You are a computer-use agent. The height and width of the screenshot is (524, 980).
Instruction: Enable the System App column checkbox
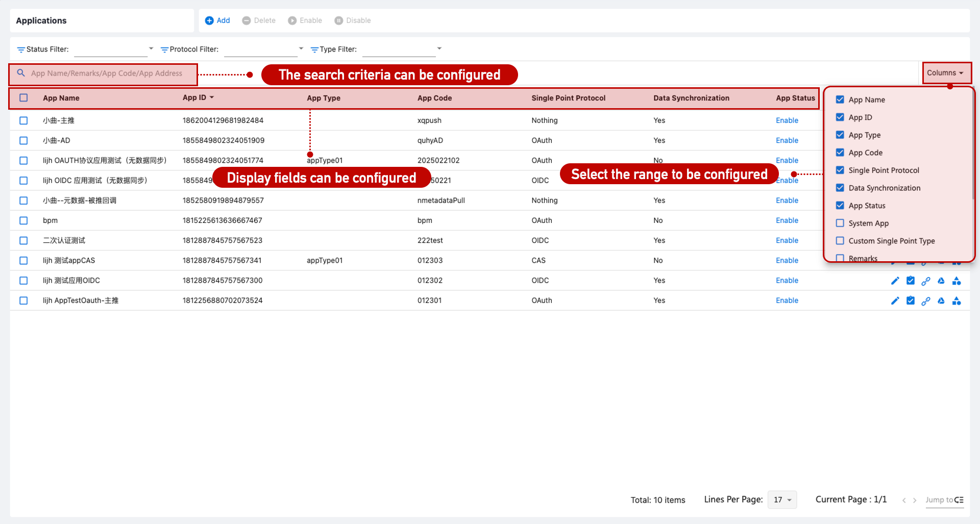coord(840,223)
